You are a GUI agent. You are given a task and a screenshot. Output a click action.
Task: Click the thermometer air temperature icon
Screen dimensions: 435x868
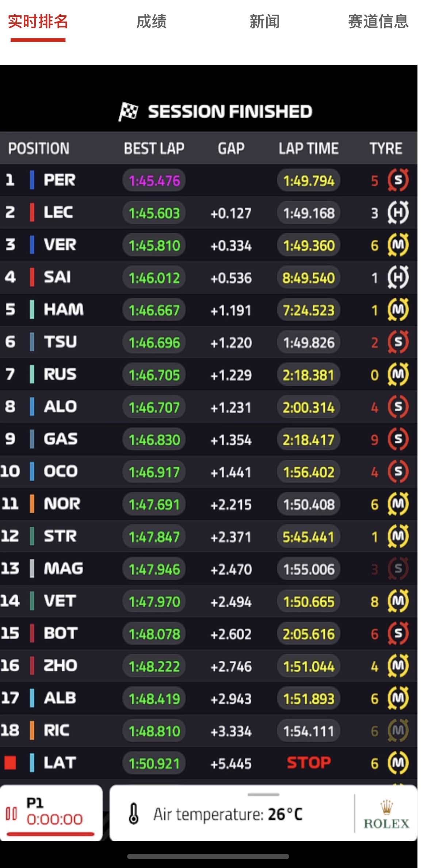click(x=134, y=814)
